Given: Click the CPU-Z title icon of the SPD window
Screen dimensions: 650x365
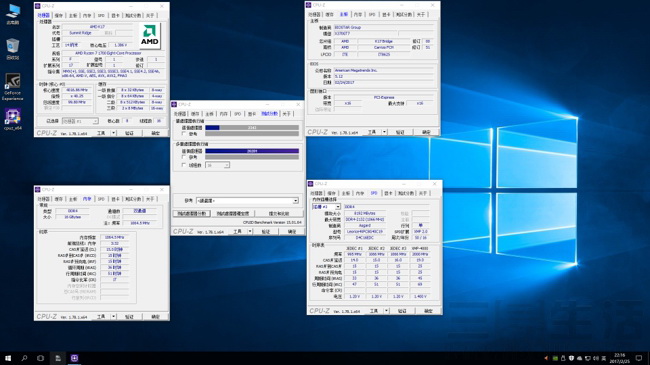Looking at the screenshot, I should [310, 183].
